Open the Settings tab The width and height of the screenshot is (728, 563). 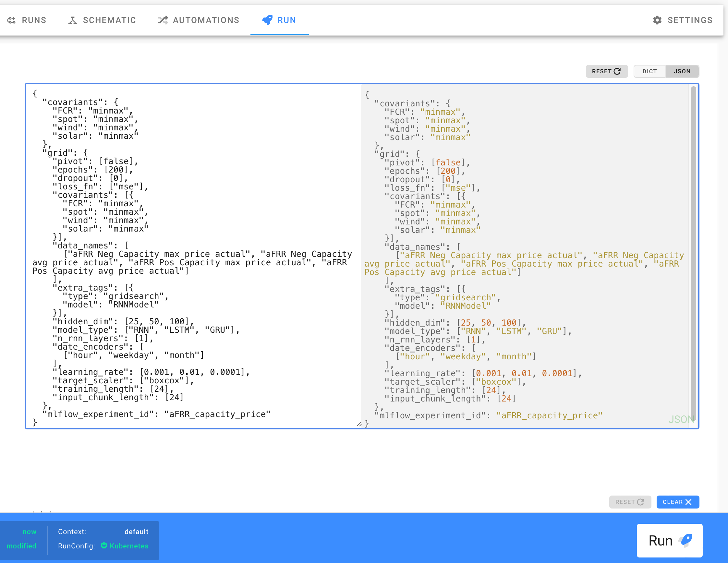(682, 20)
